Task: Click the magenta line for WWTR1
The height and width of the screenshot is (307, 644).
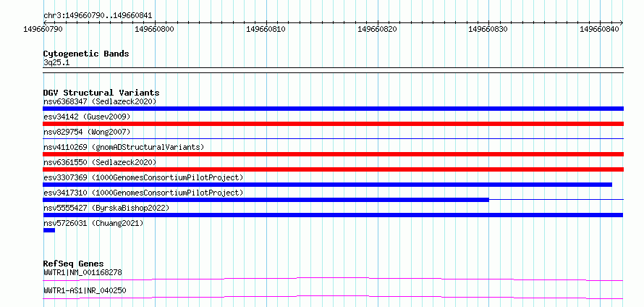Action: [333, 279]
